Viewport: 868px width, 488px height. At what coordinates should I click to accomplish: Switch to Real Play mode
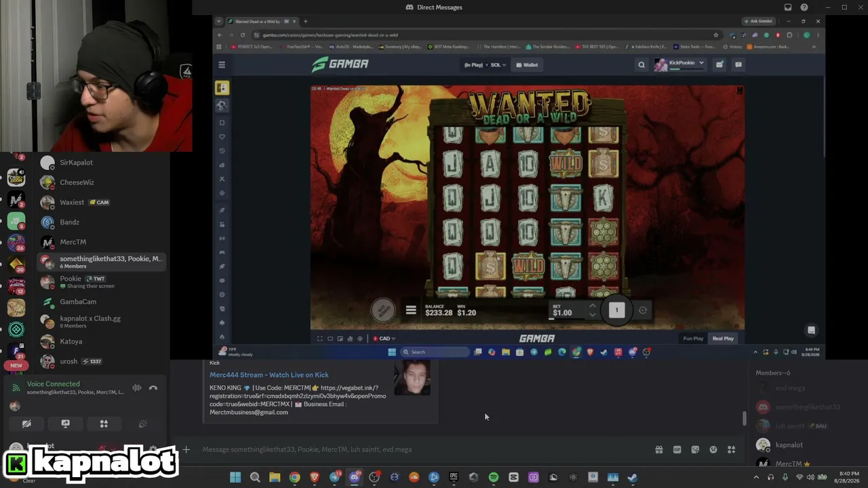pos(723,339)
